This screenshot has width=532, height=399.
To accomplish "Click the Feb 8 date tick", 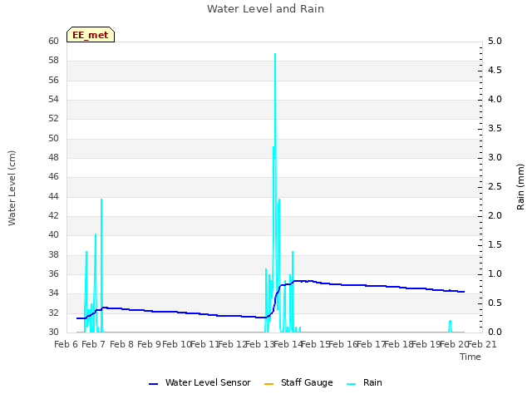I will click(122, 344).
